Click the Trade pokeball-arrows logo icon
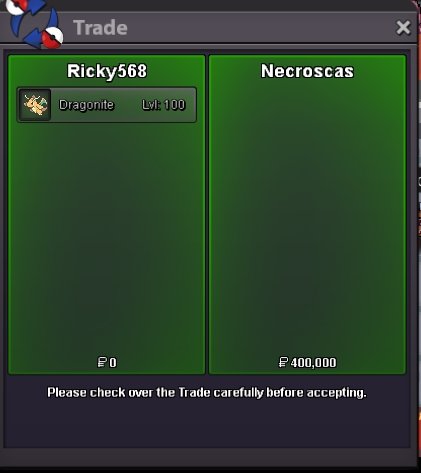Image resolution: width=421 pixels, height=473 pixels. click(35, 24)
